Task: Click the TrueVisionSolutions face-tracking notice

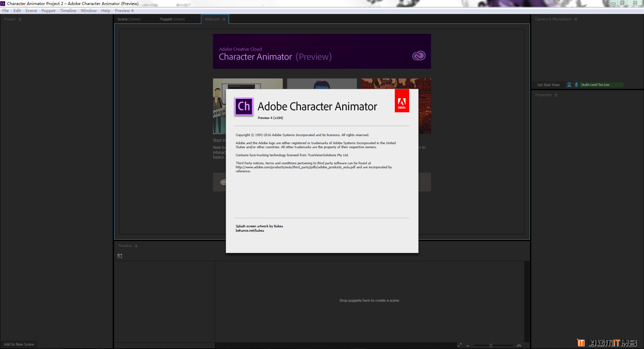Action: click(292, 155)
